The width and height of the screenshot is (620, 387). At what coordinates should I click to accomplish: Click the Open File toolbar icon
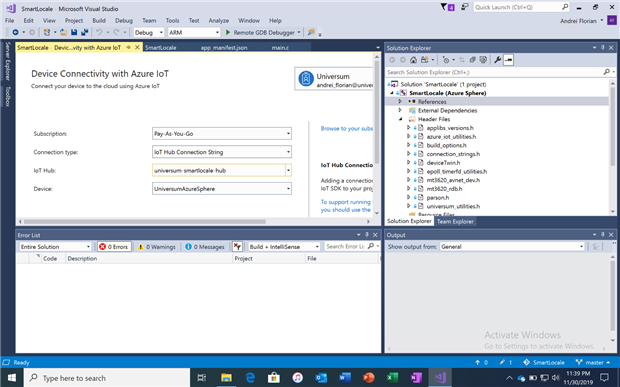point(63,32)
